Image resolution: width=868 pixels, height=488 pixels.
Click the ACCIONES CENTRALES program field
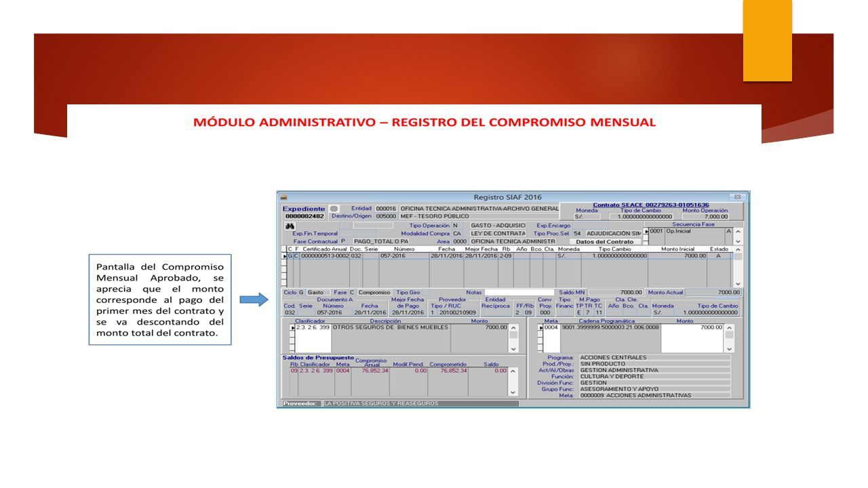pyautogui.click(x=654, y=357)
